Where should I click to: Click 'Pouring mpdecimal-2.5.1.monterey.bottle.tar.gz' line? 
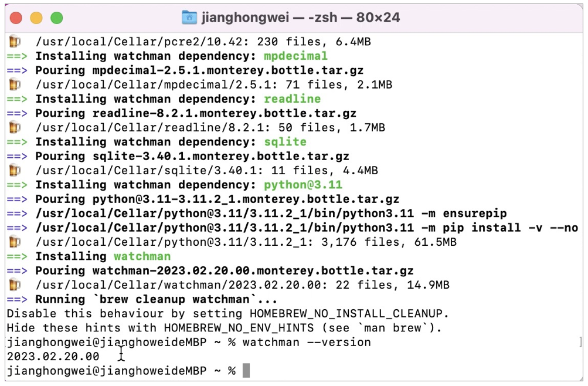pos(199,70)
